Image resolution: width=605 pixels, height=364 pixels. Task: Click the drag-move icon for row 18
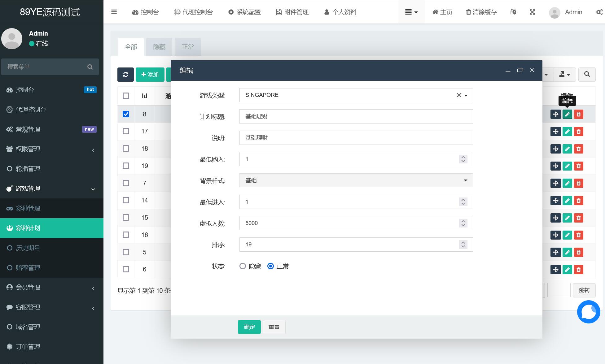555,149
